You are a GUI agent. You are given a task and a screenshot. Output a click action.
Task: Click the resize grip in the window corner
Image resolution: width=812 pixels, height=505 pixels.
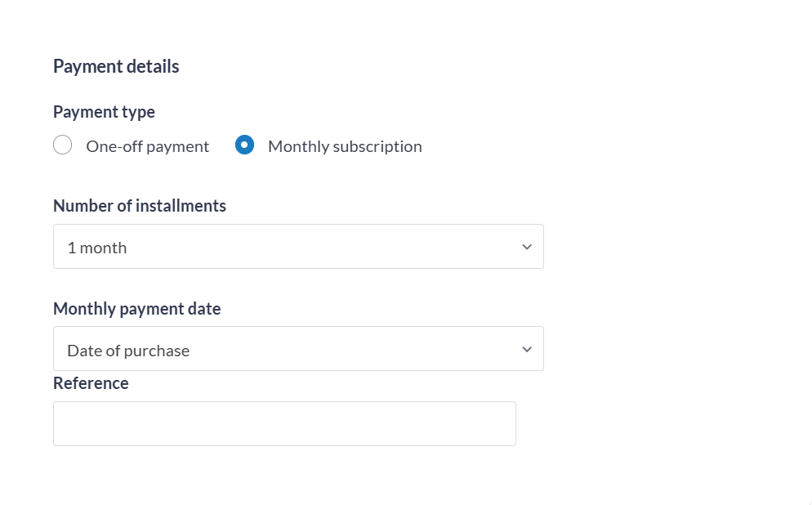coord(809,502)
